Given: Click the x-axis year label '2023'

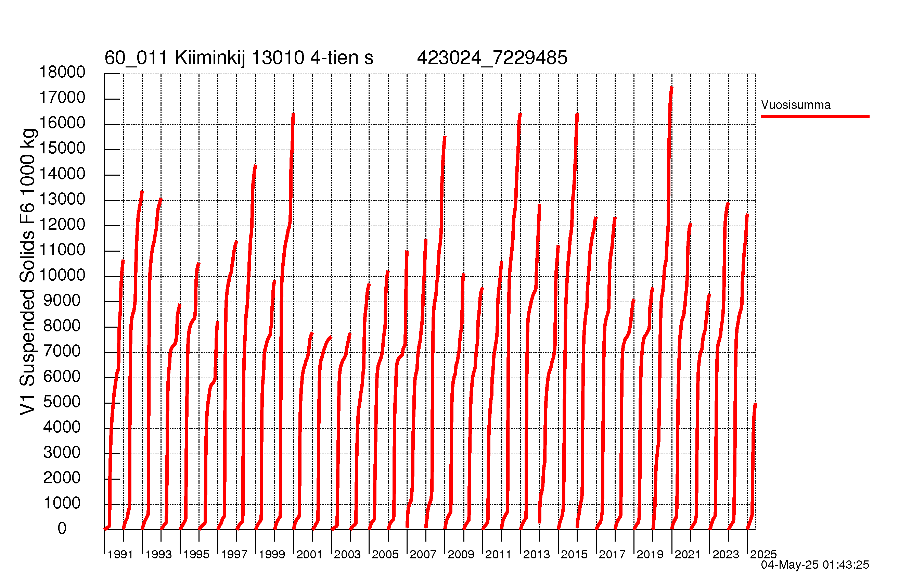Looking at the screenshot, I should [726, 555].
